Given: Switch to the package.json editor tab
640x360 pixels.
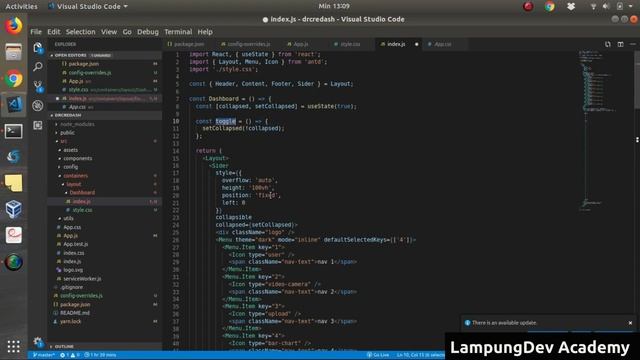Looking at the screenshot, I should [189, 44].
